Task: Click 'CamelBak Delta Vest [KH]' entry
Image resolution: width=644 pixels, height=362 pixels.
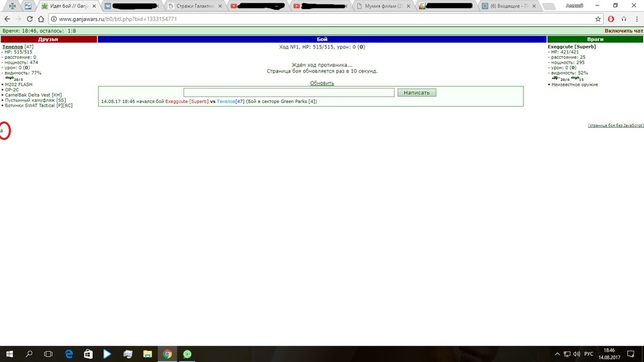Action: [33, 96]
